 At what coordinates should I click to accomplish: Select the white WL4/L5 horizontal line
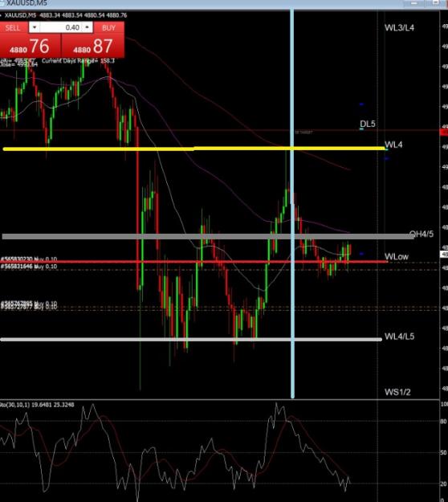191,340
